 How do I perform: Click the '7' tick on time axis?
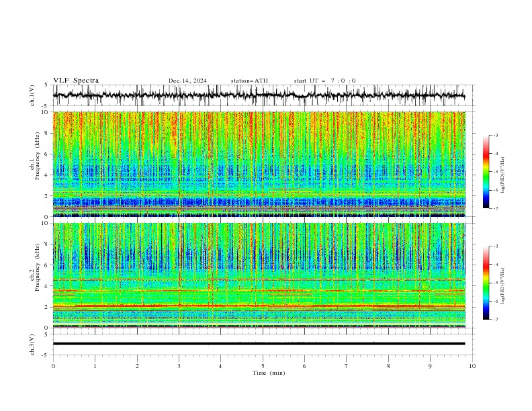[x=347, y=366]
